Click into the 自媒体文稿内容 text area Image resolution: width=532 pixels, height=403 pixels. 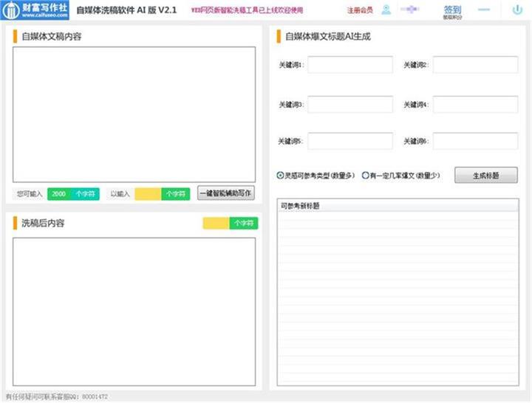pyautogui.click(x=134, y=114)
